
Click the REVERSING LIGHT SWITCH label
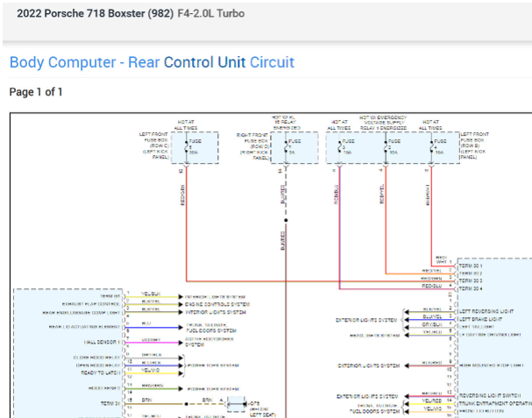click(x=490, y=395)
